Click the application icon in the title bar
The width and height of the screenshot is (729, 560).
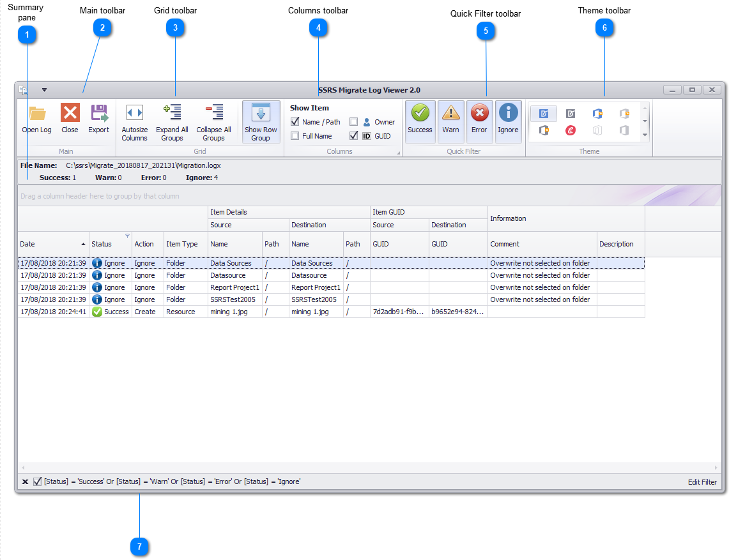[x=23, y=89]
